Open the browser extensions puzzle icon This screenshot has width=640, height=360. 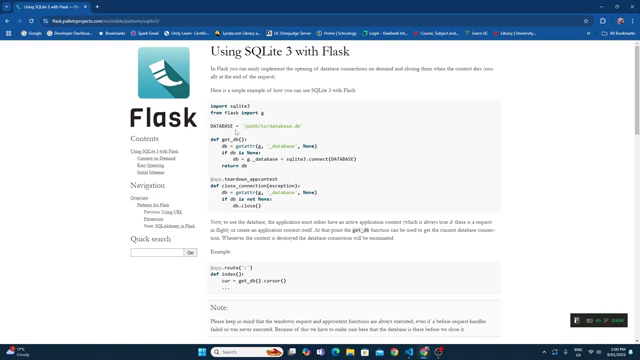[x=603, y=21]
